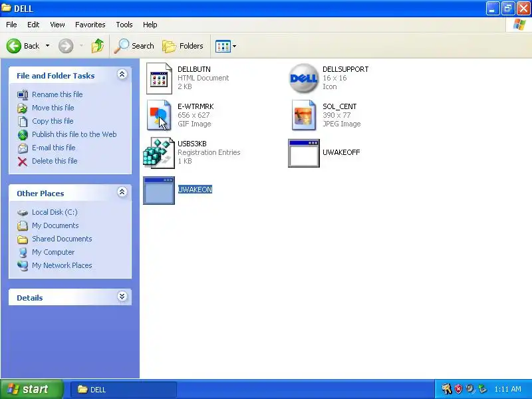Go to My Computer
Image resolution: width=532 pixels, height=399 pixels.
(x=53, y=252)
